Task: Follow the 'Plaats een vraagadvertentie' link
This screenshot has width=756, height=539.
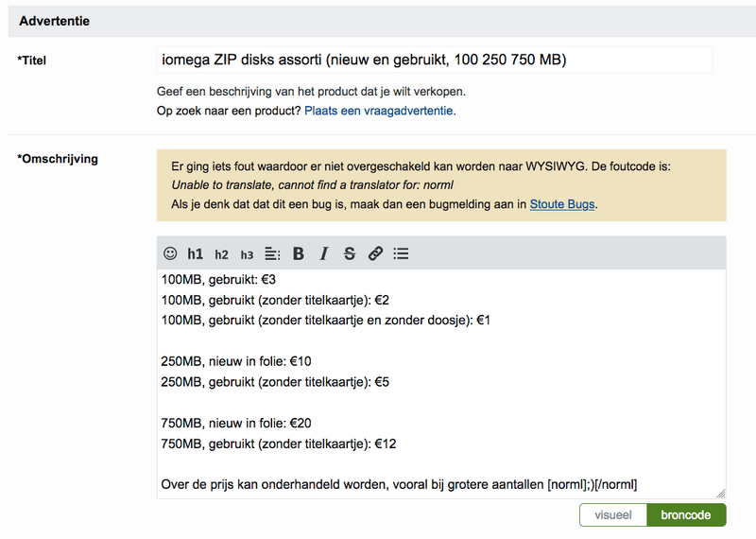Action: tap(380, 111)
